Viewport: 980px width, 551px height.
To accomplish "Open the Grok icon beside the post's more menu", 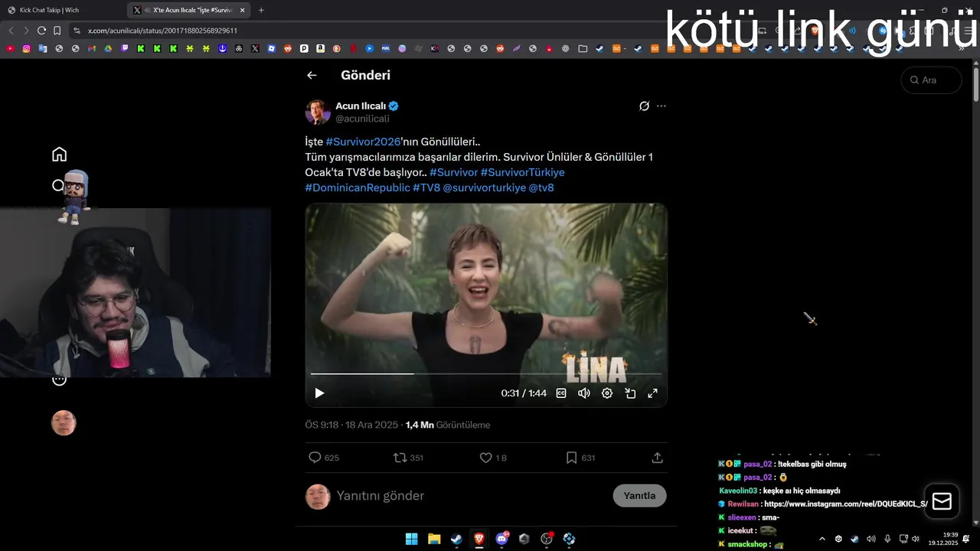I will pos(644,106).
